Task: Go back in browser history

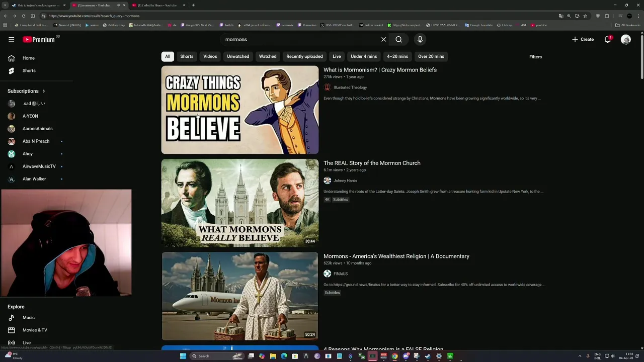Action: pyautogui.click(x=6, y=16)
